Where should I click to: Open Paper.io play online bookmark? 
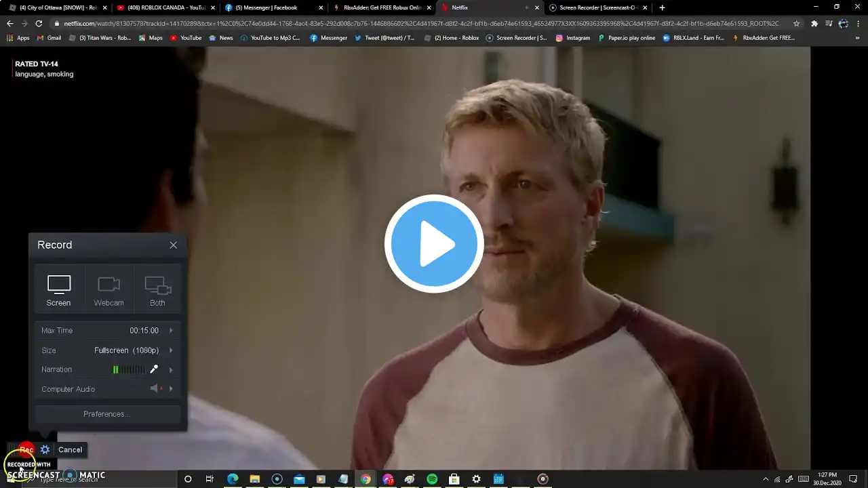[627, 38]
